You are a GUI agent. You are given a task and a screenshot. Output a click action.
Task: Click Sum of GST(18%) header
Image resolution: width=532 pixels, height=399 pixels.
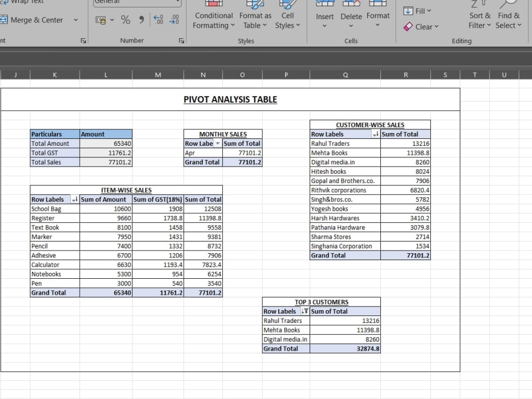[x=158, y=199]
